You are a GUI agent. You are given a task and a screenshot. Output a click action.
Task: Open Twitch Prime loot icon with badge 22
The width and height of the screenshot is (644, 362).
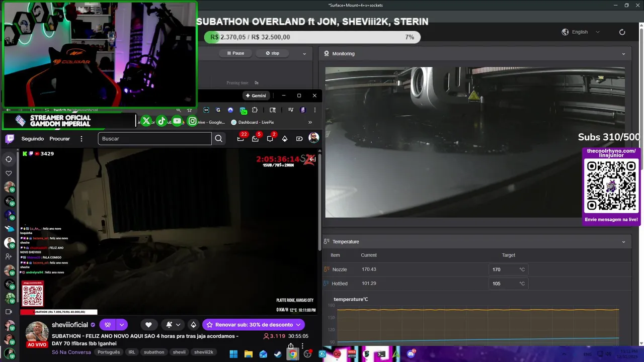point(240,138)
